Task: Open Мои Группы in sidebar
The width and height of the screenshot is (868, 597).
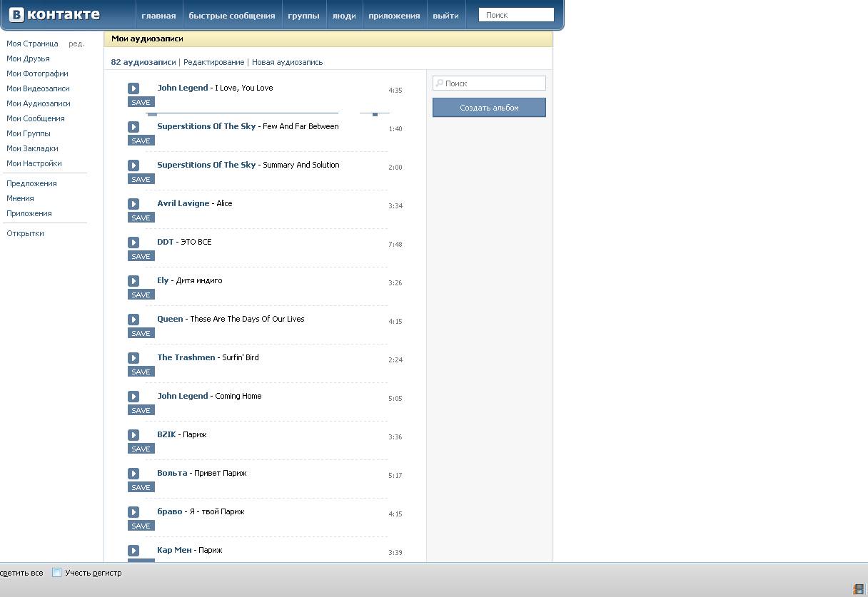Action: point(29,133)
